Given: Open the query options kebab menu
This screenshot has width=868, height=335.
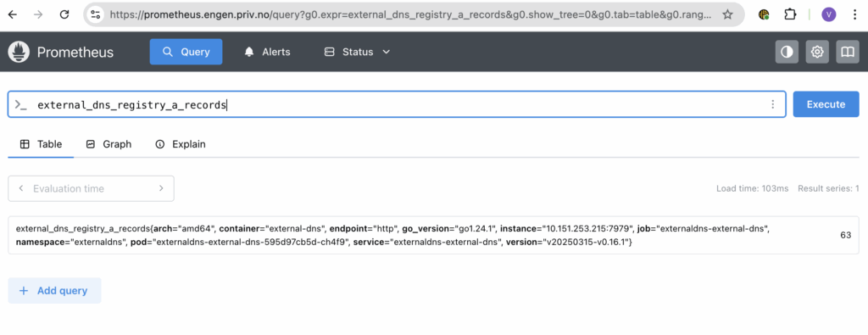Looking at the screenshot, I should pyautogui.click(x=773, y=104).
